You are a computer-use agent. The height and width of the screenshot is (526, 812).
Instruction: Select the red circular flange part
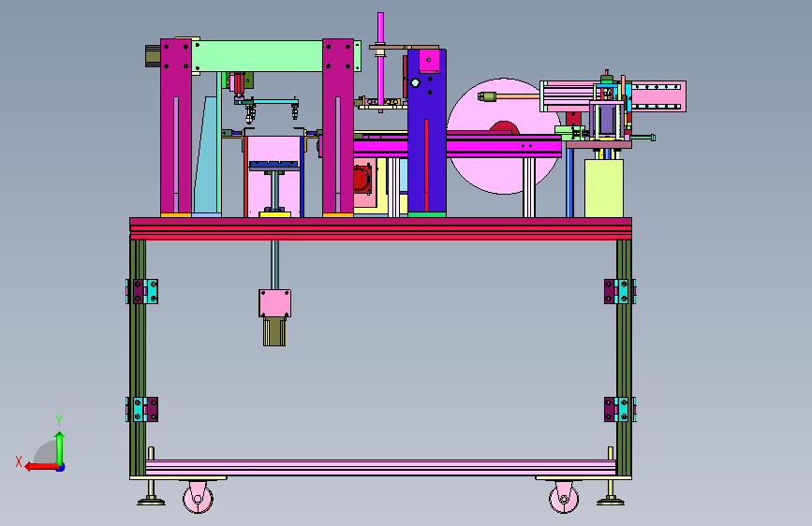(x=362, y=179)
